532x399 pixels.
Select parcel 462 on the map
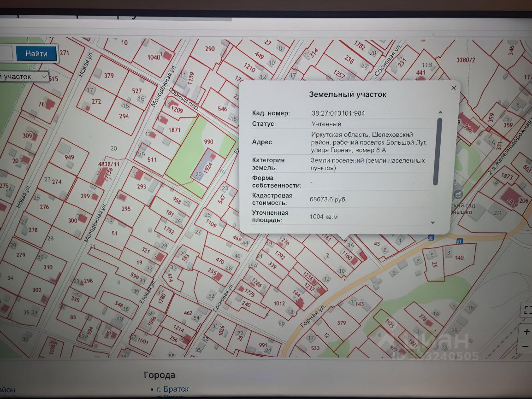pos(188,313)
